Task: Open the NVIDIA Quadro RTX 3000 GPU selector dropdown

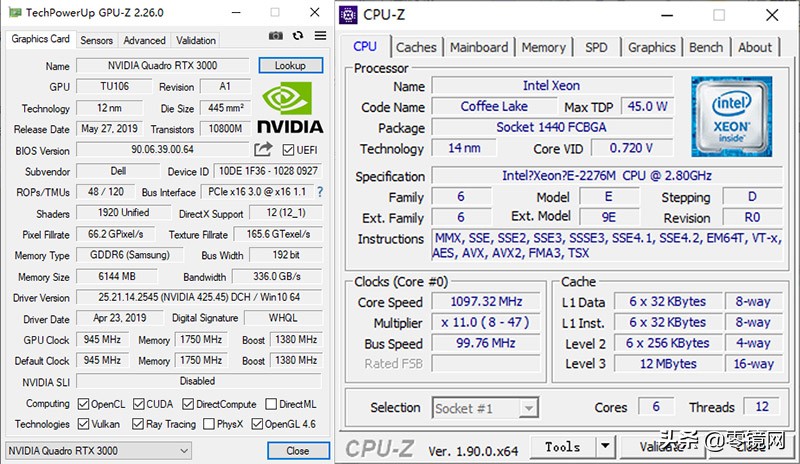Action: coord(98,451)
